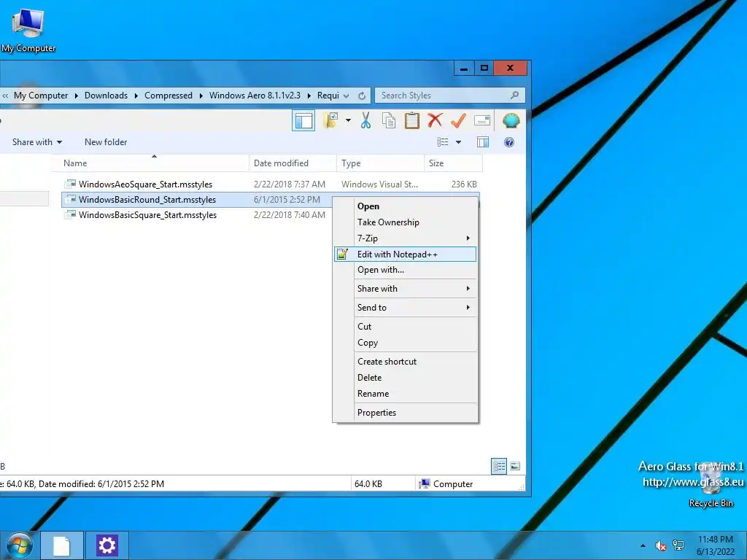Toggle the preview pane button
This screenshot has height=560, width=747.
coord(483,142)
